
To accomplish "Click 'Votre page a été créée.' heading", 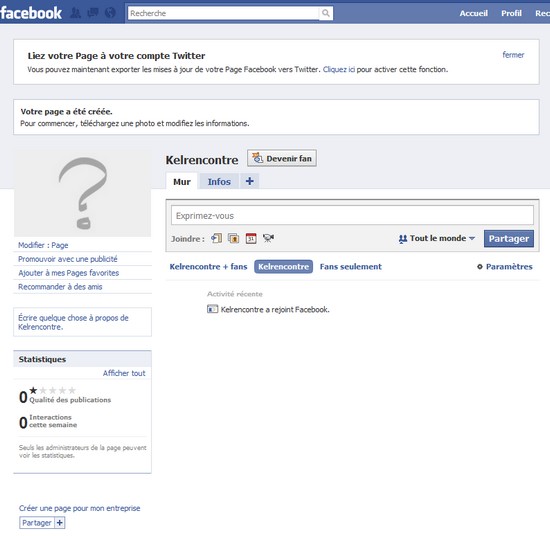I will point(66,112).
